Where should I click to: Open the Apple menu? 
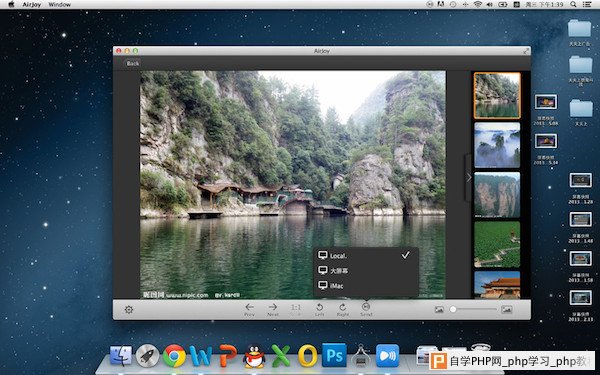(x=11, y=4)
